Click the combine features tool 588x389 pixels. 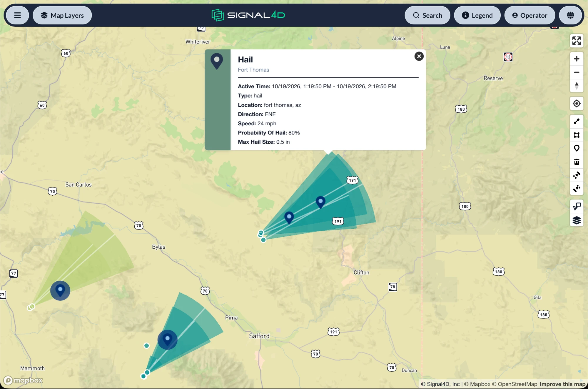coord(577,175)
